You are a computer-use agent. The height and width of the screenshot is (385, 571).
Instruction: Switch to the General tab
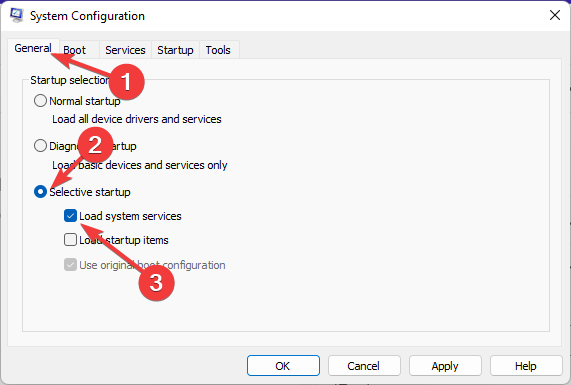tap(33, 48)
